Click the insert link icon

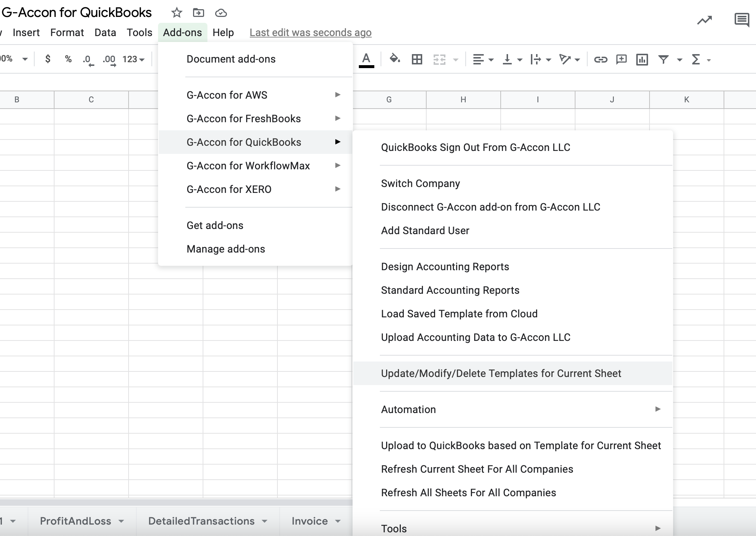(601, 59)
